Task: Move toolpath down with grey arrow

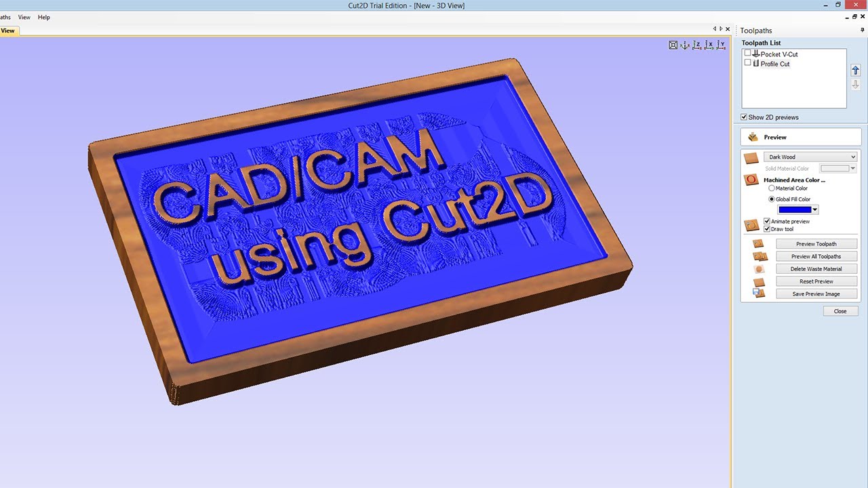Action: tap(855, 85)
